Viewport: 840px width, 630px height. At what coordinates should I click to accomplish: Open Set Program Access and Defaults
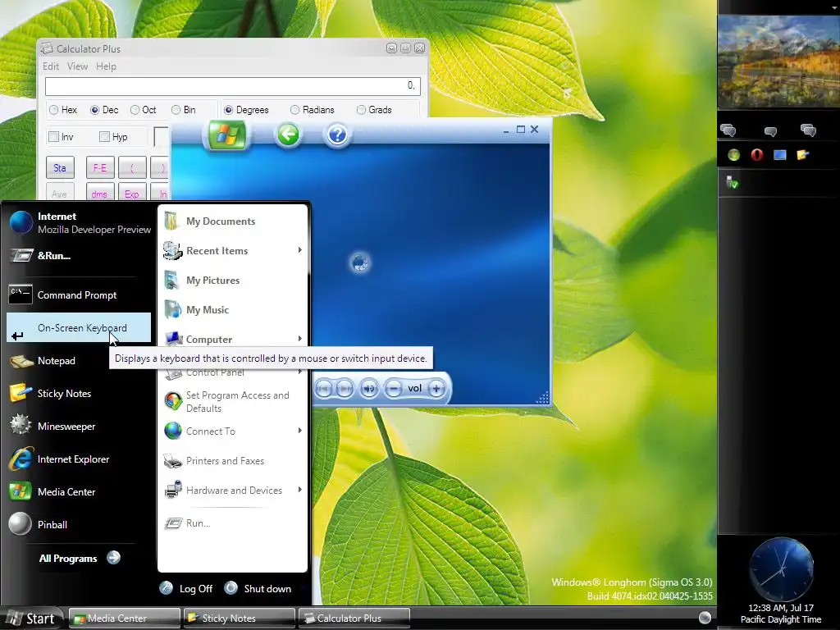tap(232, 401)
